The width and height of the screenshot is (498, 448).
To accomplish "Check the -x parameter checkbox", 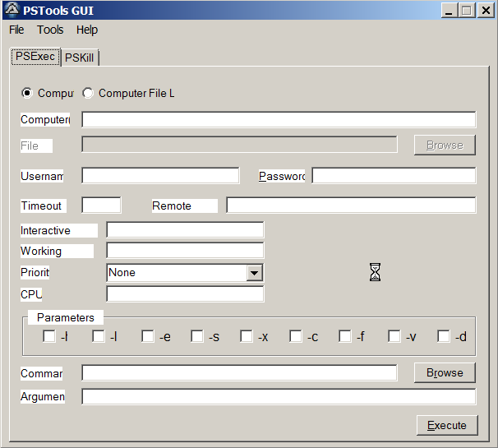I will 247,336.
